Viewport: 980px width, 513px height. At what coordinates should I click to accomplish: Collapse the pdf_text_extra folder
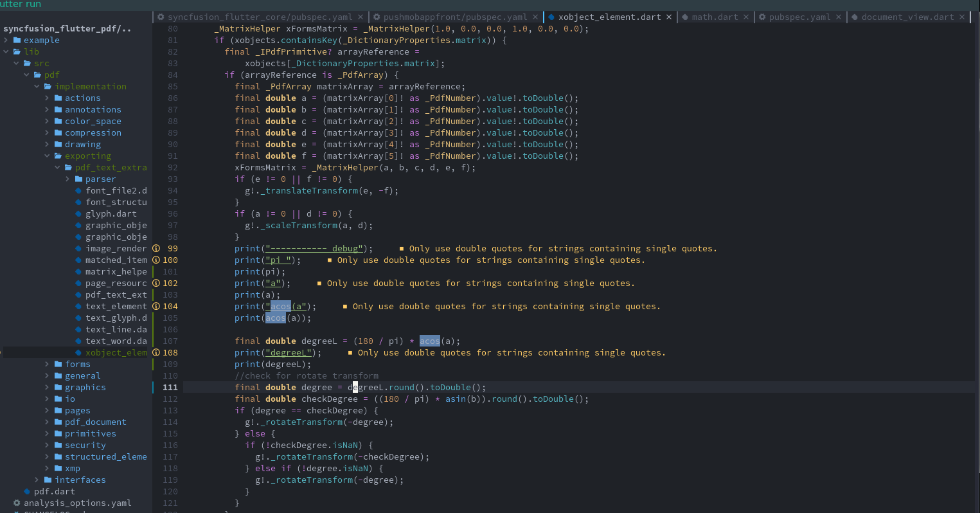(57, 167)
